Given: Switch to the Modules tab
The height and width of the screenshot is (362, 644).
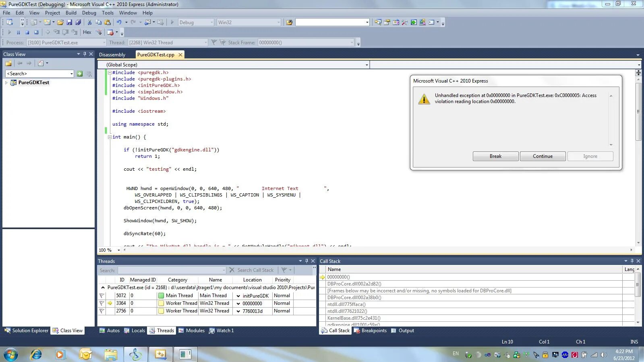Looking at the screenshot, I should click(192, 331).
